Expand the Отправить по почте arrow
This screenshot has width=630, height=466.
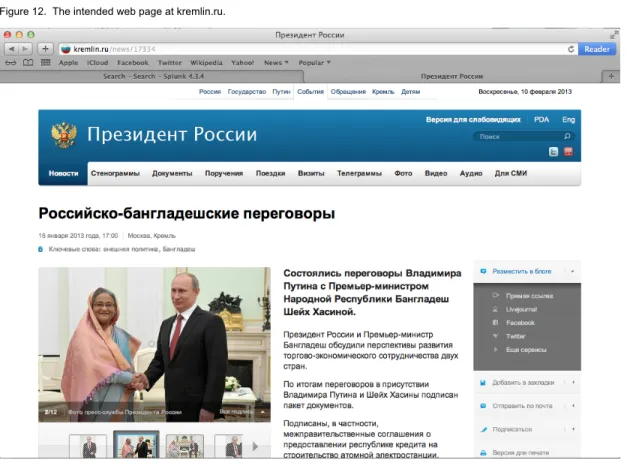[x=573, y=406]
